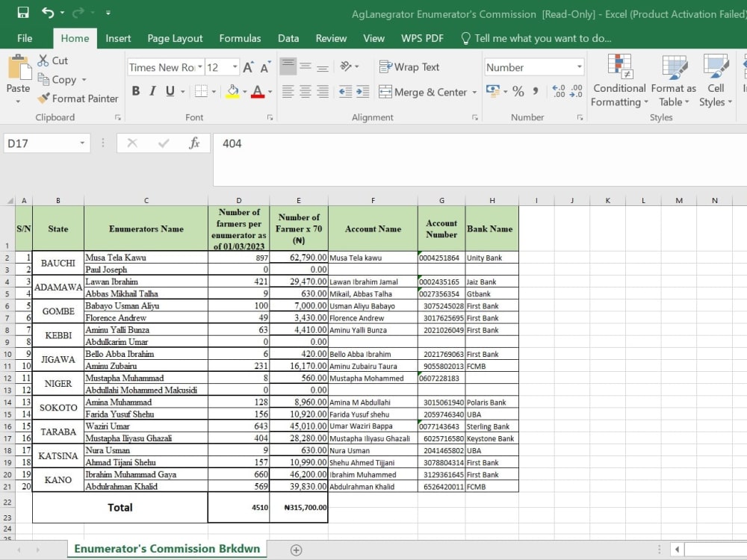
Task: Click the Insert Function fx icon
Action: (194, 143)
